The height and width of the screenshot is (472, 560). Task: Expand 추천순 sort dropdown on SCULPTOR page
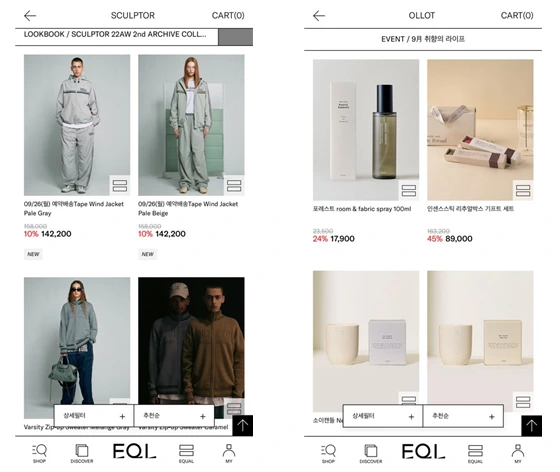pyautogui.click(x=174, y=416)
